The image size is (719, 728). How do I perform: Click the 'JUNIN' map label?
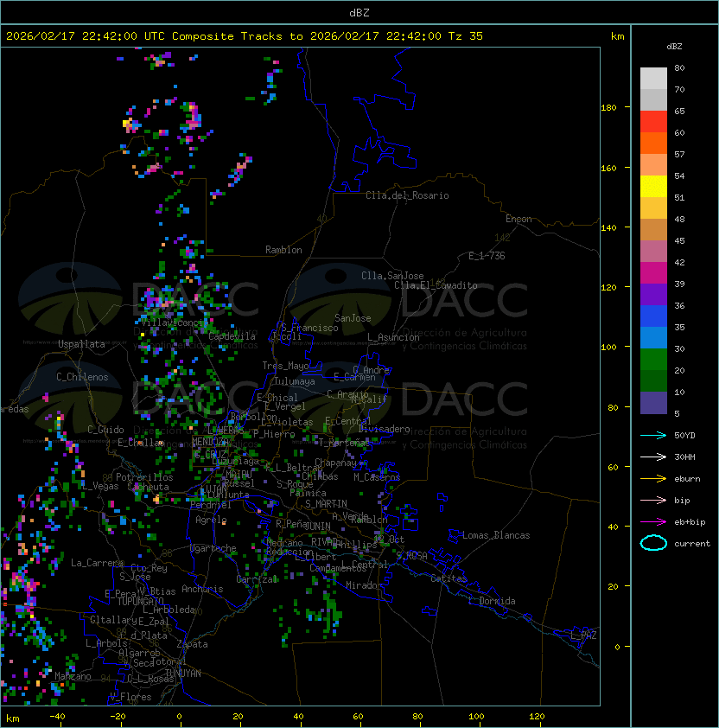317,526
